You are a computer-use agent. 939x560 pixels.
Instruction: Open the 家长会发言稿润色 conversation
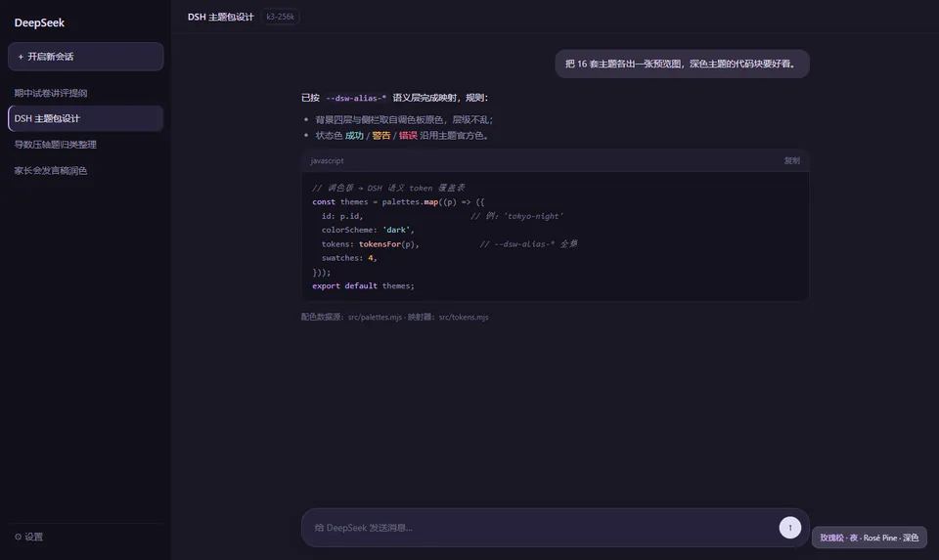coord(86,170)
